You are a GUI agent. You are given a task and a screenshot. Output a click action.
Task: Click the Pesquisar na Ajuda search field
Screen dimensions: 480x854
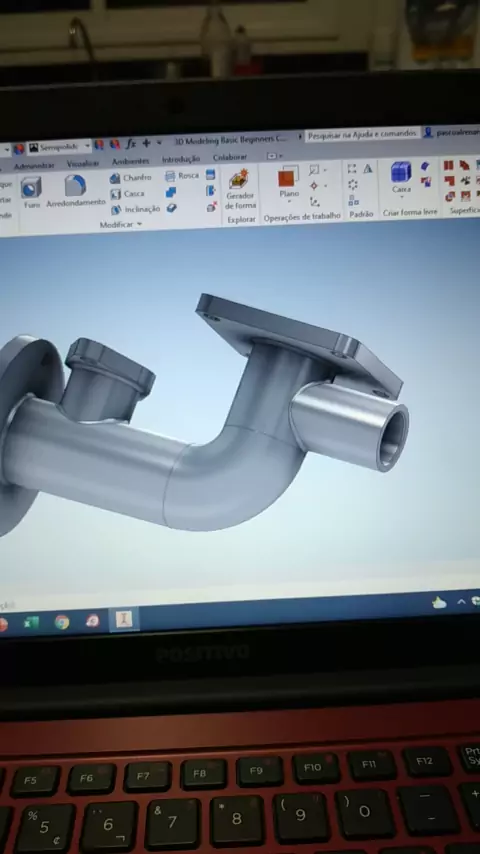click(362, 134)
